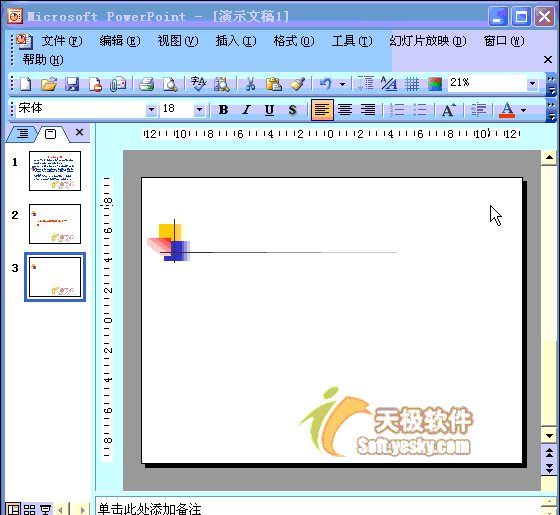Apply bulleted list formatting

click(420, 110)
